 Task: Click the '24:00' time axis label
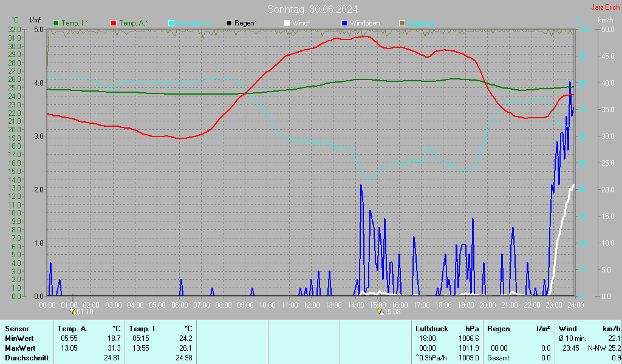[x=576, y=305]
